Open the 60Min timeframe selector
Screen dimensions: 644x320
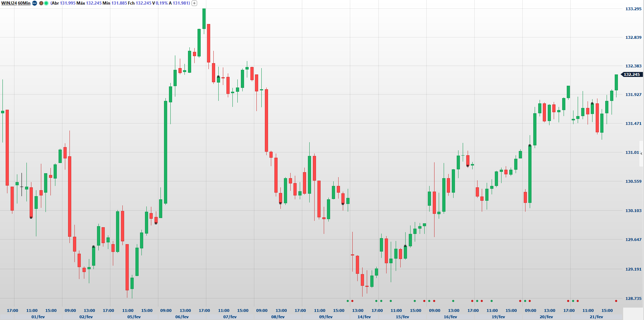point(24,3)
